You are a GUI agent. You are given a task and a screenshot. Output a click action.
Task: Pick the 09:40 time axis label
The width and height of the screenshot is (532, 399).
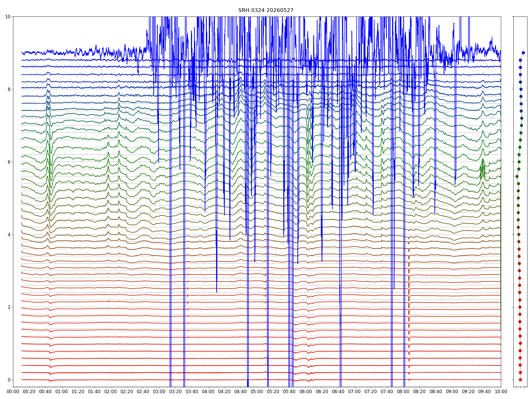tap(485, 392)
